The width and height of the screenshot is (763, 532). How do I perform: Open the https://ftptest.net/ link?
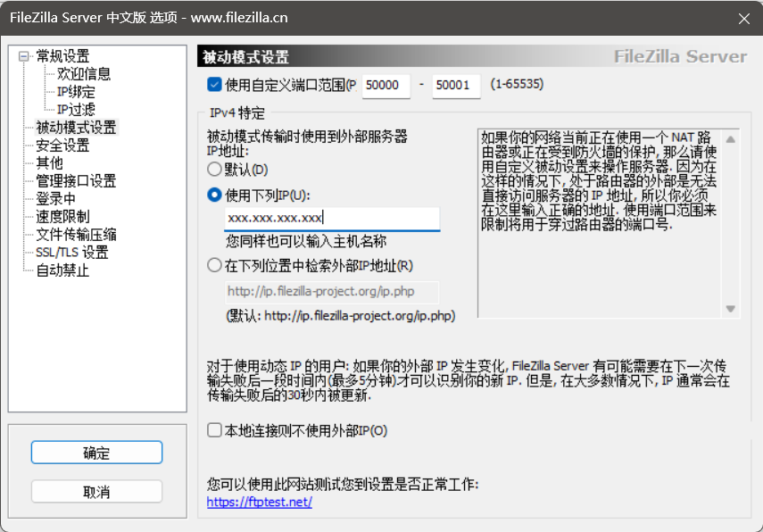click(x=259, y=502)
